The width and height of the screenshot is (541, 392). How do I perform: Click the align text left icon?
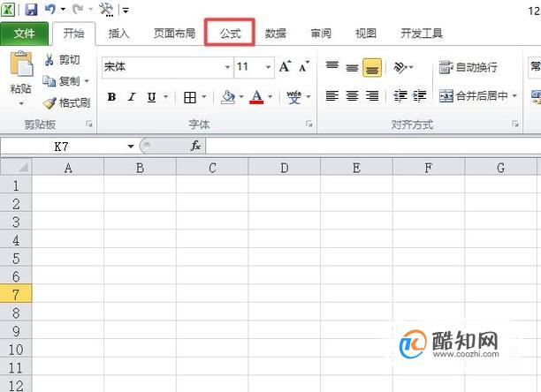(x=332, y=95)
